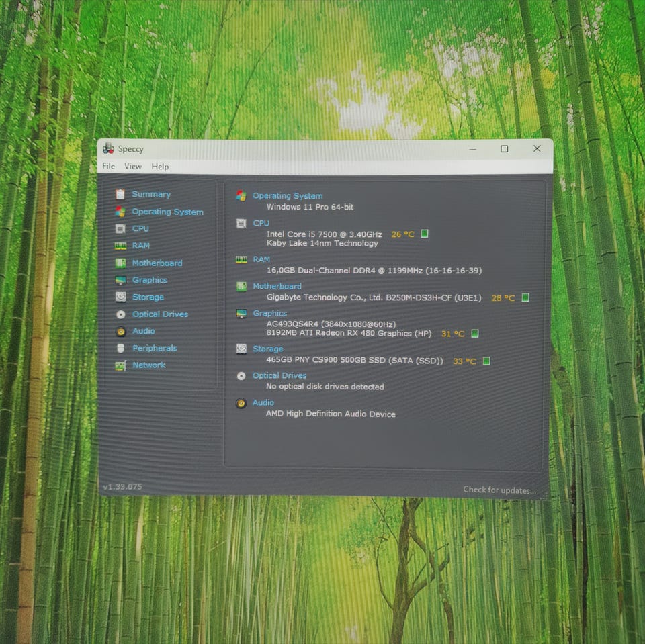Click the Motherboard icon in sidebar
Image resolution: width=645 pixels, height=644 pixels.
coord(120,263)
